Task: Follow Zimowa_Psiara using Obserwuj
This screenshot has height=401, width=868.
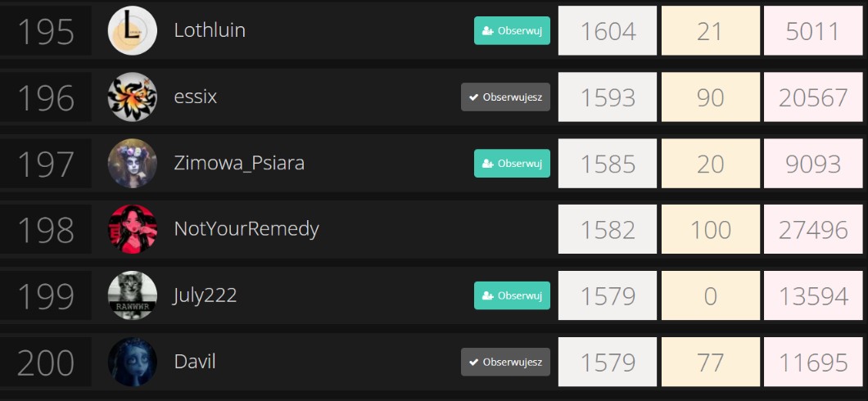Action: (512, 164)
